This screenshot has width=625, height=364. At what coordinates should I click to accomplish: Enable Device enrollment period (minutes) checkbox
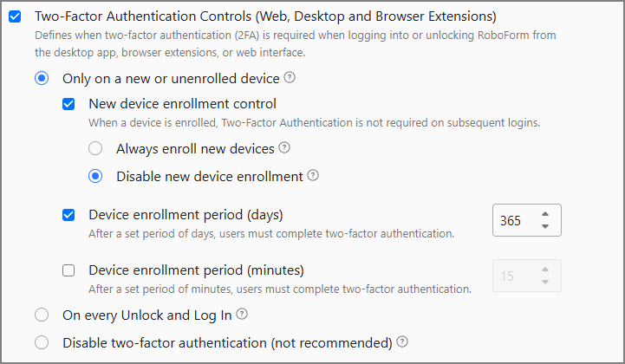[68, 270]
